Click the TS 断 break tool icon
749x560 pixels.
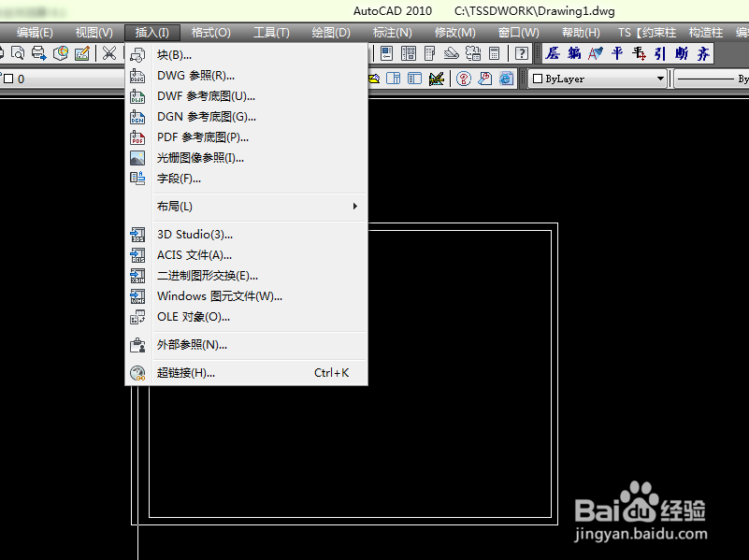point(682,53)
